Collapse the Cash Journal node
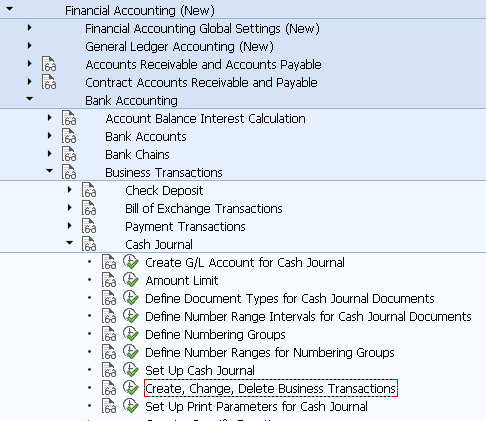 (69, 243)
